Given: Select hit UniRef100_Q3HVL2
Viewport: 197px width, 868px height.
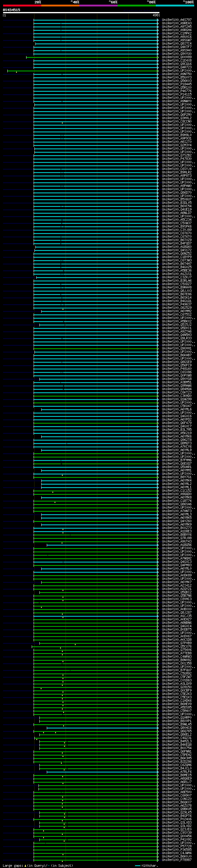Looking at the screenshot, I should (176, 118).
